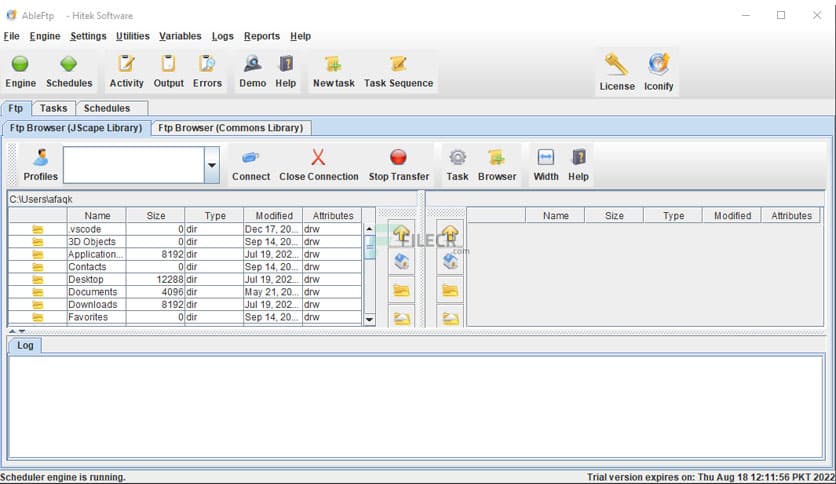
Task: Click the log panel collapse arrows
Action: pos(17,332)
